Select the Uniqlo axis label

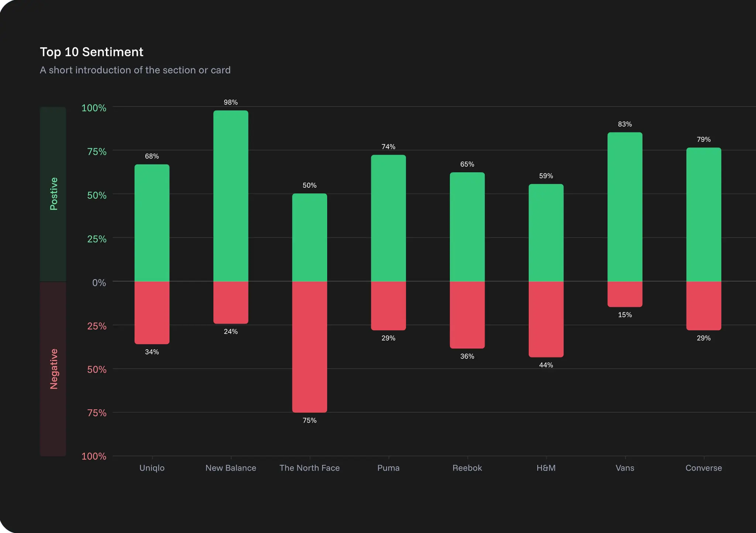click(x=152, y=468)
